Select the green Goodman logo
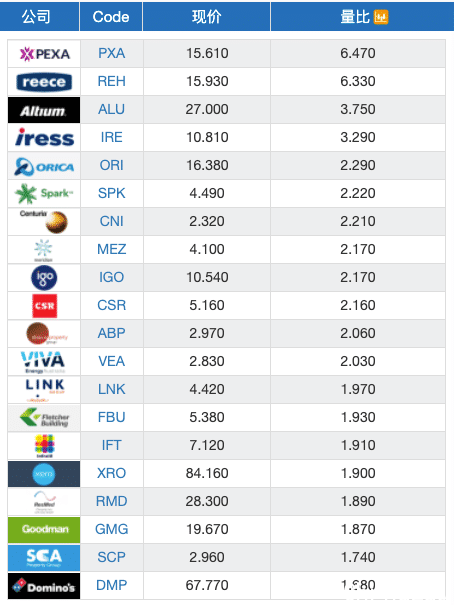The image size is (454, 605). 44,530
